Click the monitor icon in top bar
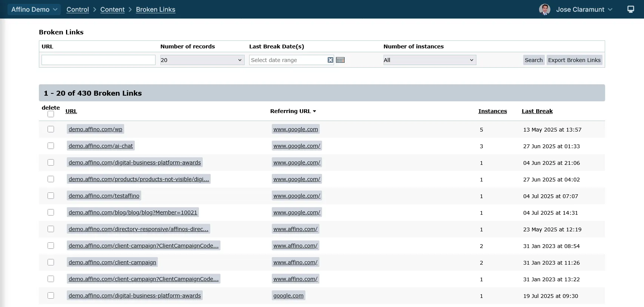Screen dimensions: 644x307 point(630,9)
